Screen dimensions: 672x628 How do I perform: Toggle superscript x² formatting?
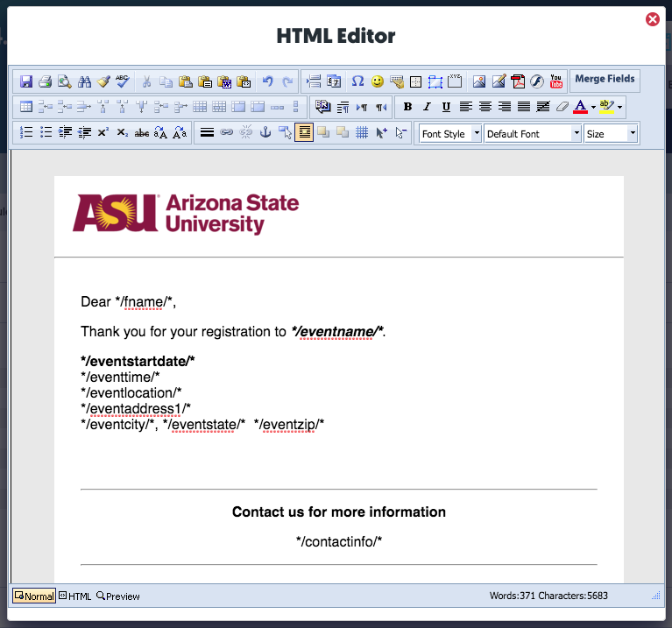103,133
